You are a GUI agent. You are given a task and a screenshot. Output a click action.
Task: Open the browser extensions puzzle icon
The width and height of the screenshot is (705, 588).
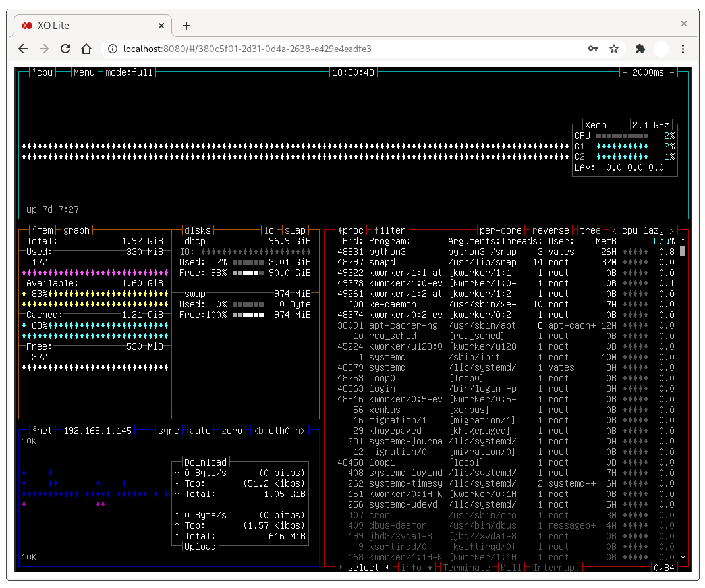pyautogui.click(x=640, y=49)
